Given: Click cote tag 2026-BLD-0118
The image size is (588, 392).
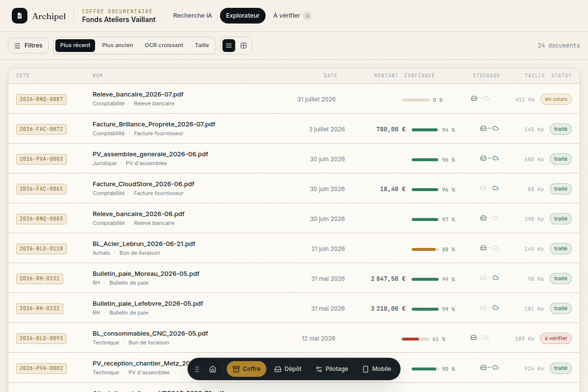Looking at the screenshot, I should coord(41,249).
